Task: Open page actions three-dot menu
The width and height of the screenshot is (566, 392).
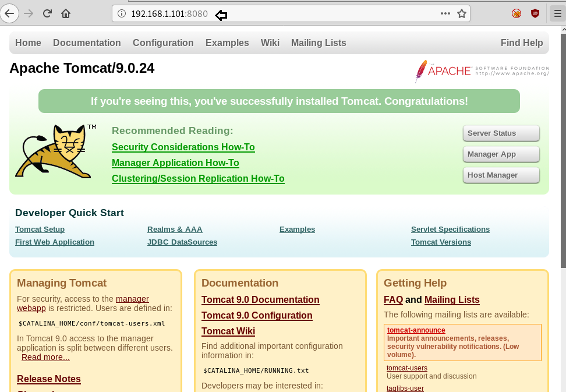Action: tap(445, 13)
